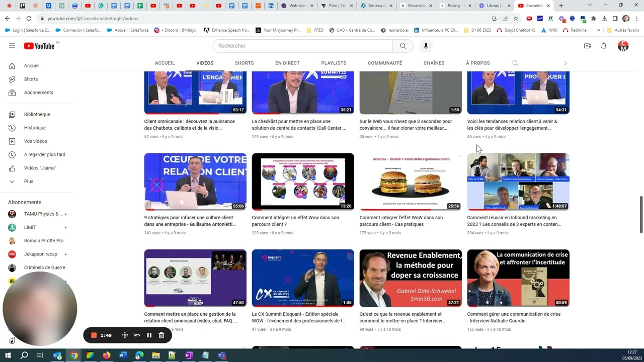The height and width of the screenshot is (362, 644).
Task: Click the search magnifier button
Action: click(403, 46)
